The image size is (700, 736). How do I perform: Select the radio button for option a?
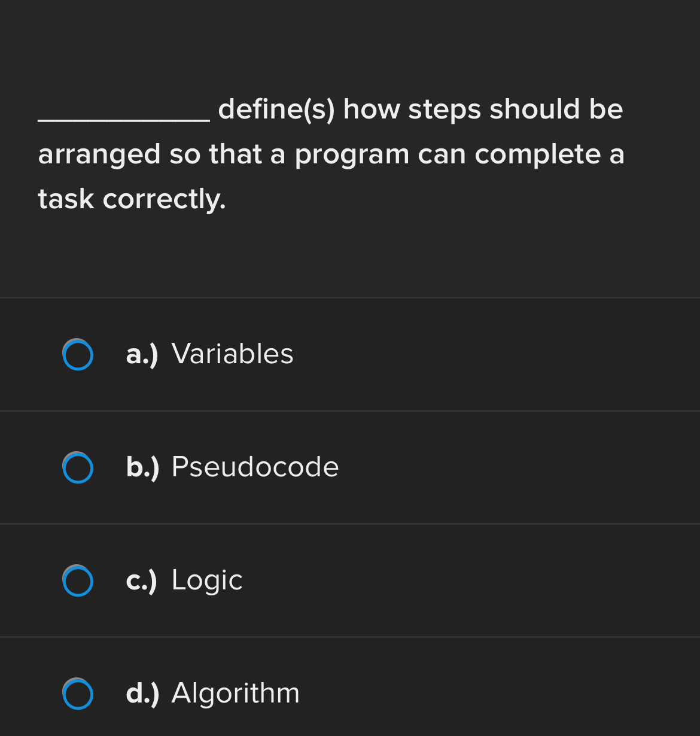(78, 354)
